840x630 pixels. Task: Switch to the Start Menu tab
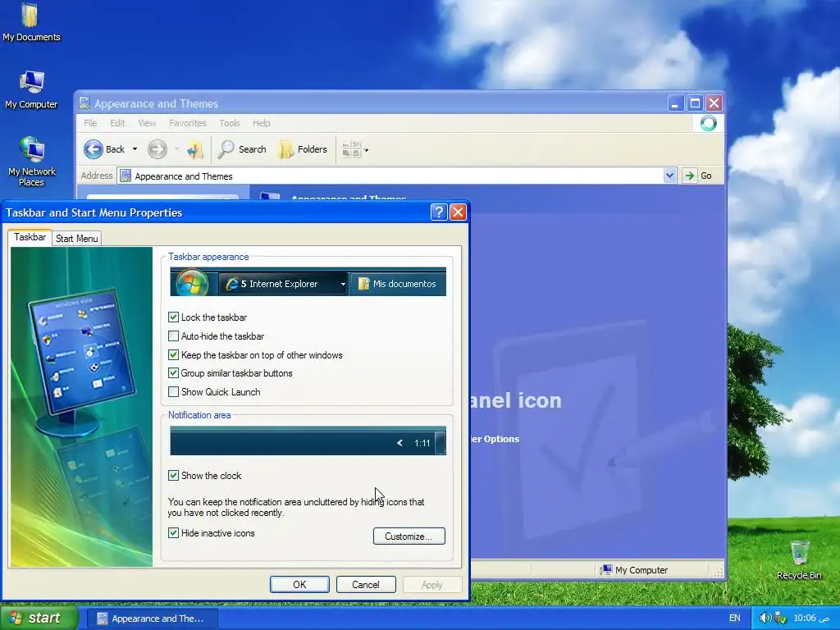coord(76,239)
